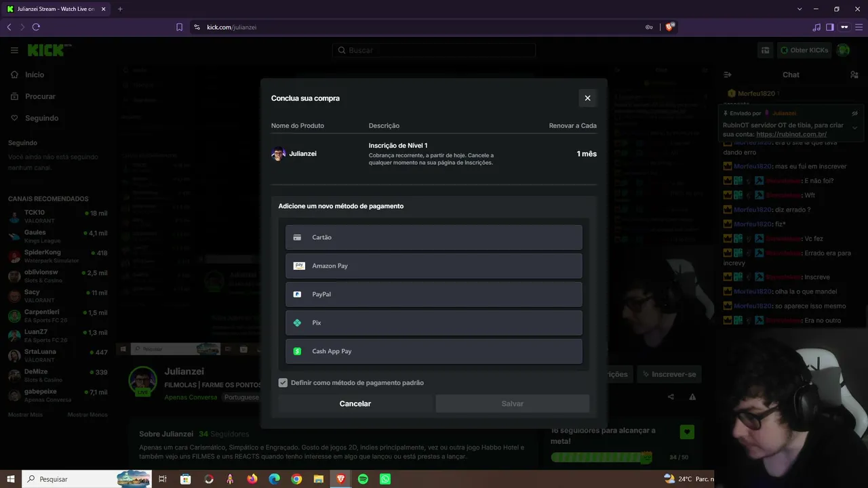
Task: Open SpiderKong recommended channel
Action: point(58,256)
